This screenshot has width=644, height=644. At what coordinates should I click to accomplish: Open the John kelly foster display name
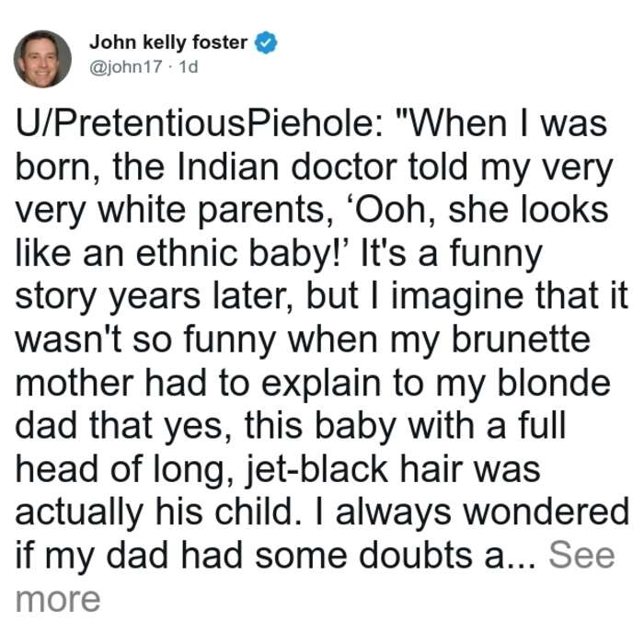168,42
